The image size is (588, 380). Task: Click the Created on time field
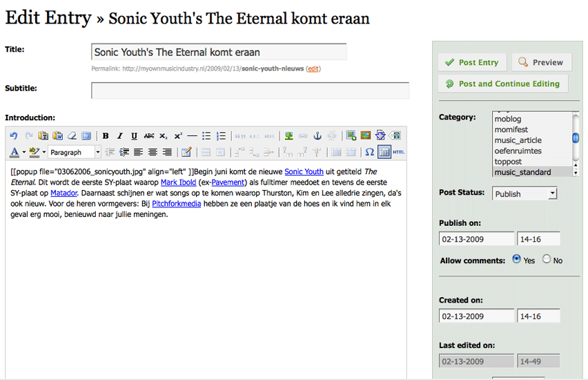click(x=538, y=316)
